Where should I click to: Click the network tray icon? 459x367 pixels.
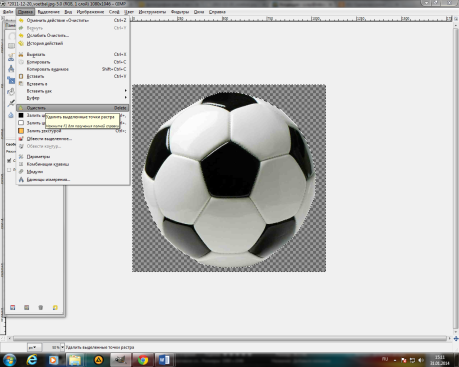coord(412,360)
